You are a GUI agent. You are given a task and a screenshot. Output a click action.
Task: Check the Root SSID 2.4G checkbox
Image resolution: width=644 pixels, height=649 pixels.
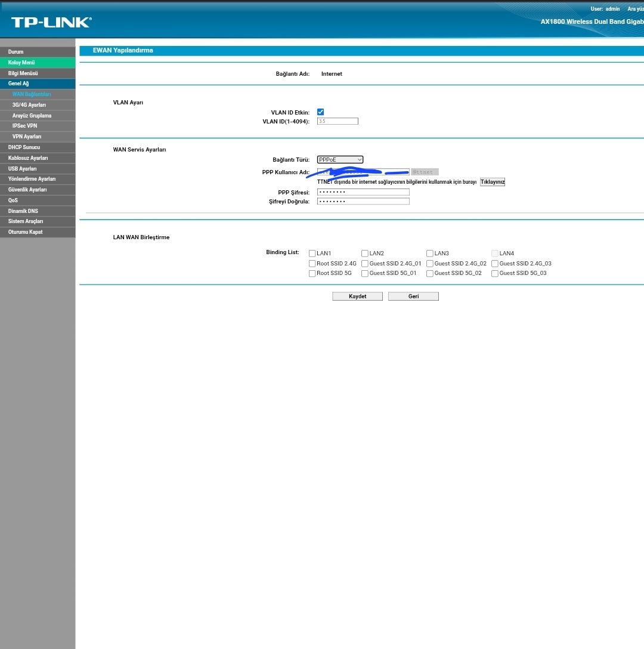click(x=312, y=264)
